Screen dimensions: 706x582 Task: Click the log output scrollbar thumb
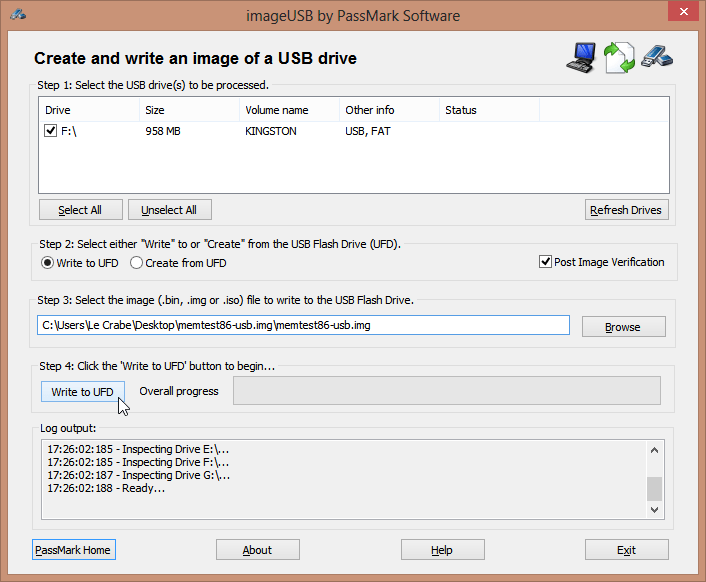(x=655, y=489)
